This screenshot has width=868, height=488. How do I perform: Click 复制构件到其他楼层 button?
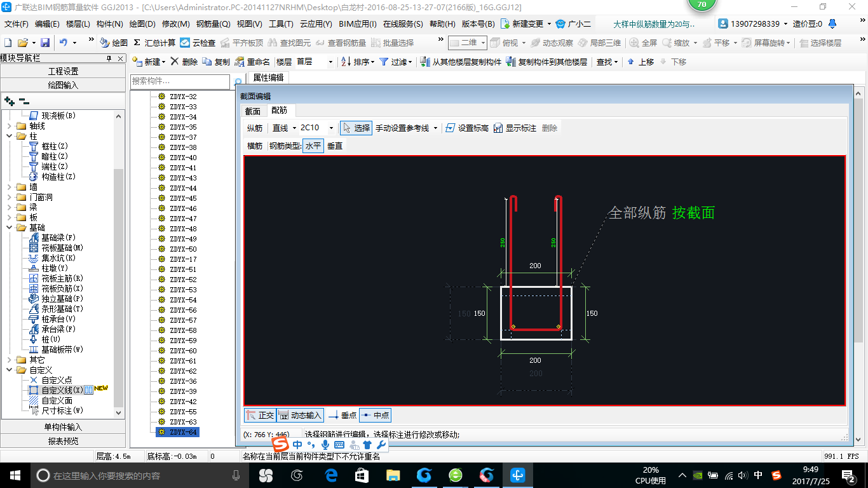click(547, 62)
